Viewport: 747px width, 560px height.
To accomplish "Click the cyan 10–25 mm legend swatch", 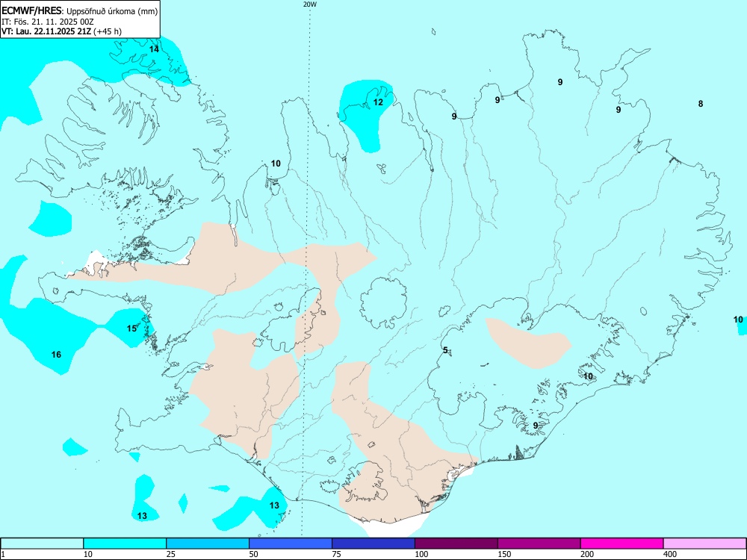I will [125, 544].
